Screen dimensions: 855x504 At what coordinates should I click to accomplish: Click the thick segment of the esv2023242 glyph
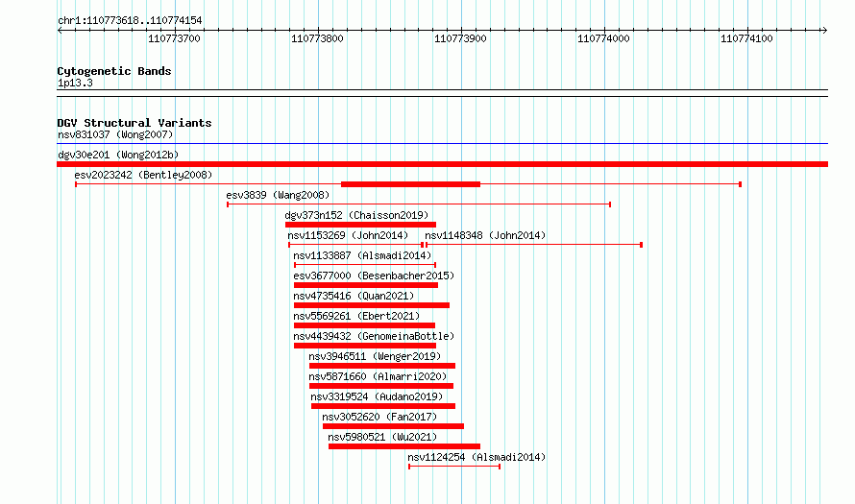pos(410,184)
